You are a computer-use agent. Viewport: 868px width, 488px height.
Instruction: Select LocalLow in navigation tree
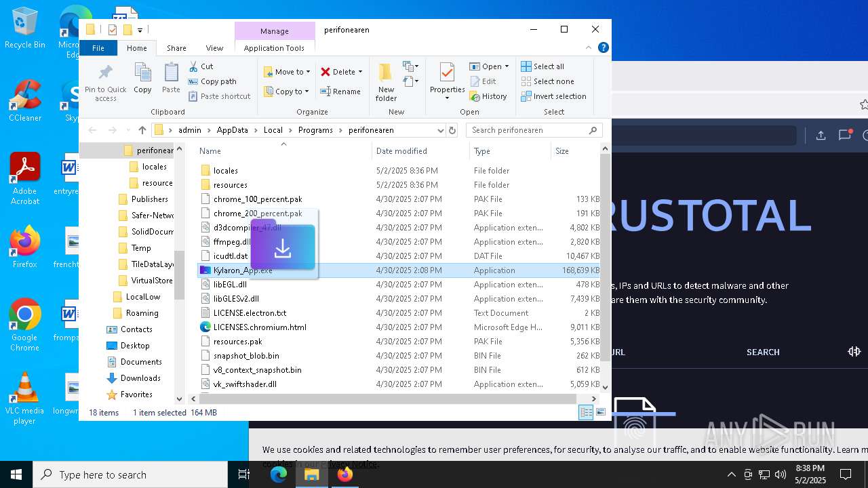click(x=142, y=297)
